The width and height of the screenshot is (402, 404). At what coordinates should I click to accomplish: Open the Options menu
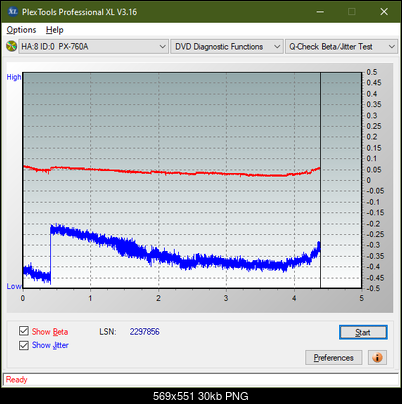(x=21, y=30)
